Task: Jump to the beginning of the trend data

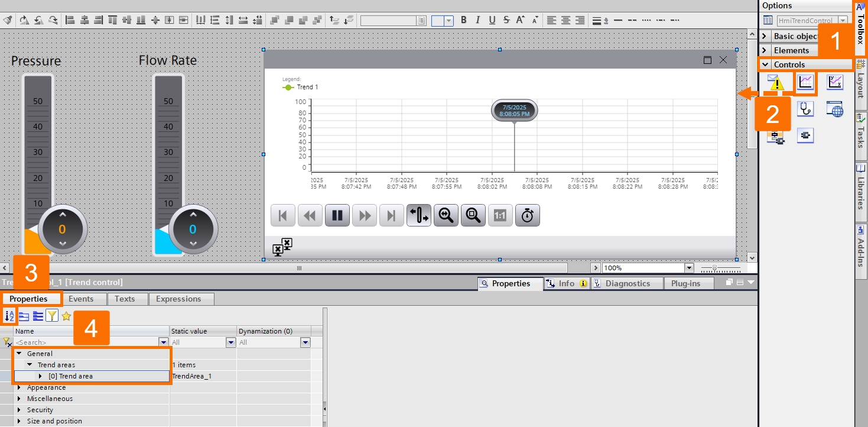Action: (x=282, y=215)
